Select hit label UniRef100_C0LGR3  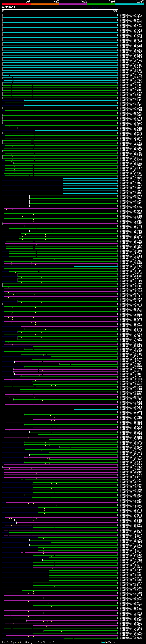[x=131, y=271]
